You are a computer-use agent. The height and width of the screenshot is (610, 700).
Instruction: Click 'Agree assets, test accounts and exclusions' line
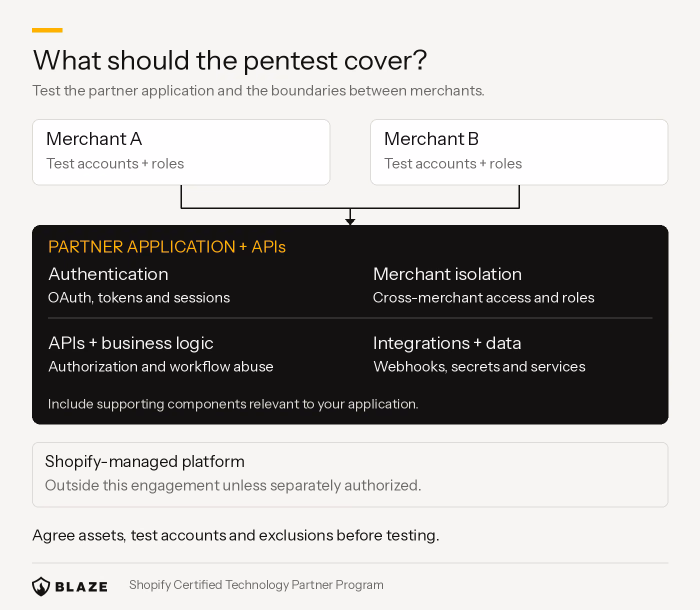236,535
